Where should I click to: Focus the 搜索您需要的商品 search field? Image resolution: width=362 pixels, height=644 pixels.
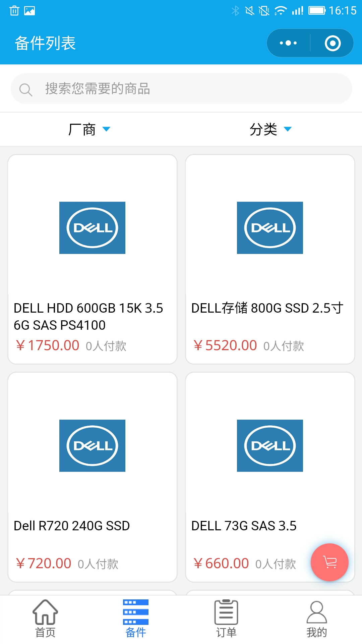click(x=181, y=89)
